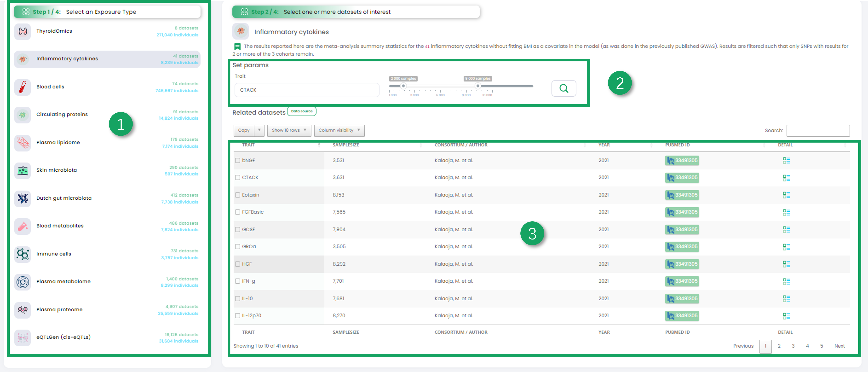Check the CTACK dataset checkbox
The height and width of the screenshot is (372, 868).
tap(237, 178)
